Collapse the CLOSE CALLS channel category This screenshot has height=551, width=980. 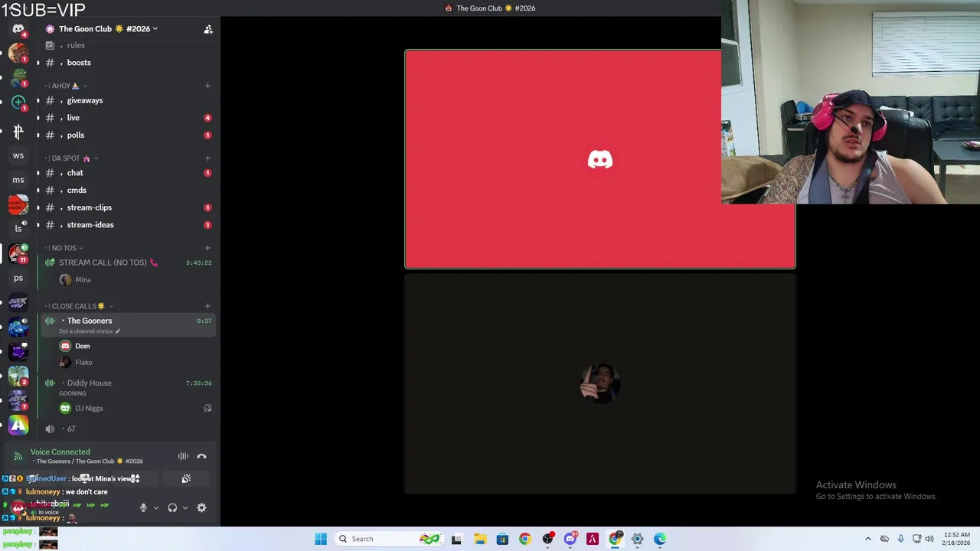point(79,306)
